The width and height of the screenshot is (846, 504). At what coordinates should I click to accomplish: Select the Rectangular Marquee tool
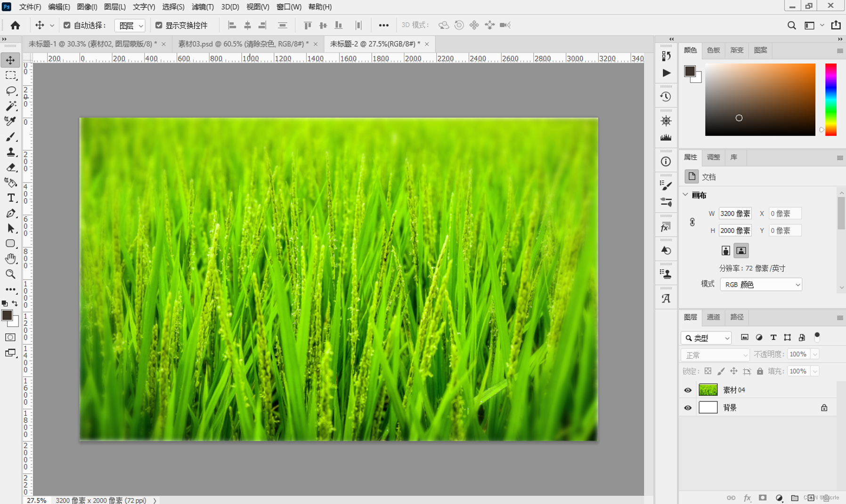pos(10,75)
